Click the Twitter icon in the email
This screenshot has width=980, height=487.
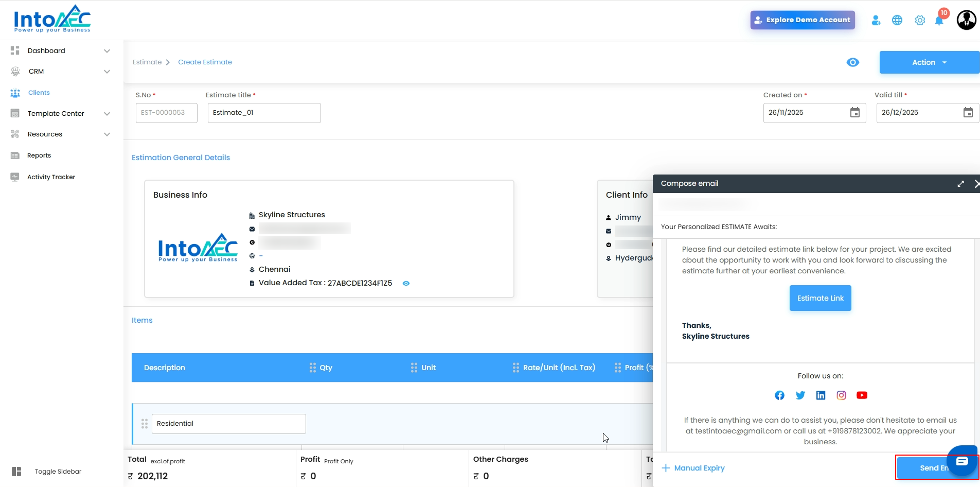tap(800, 395)
